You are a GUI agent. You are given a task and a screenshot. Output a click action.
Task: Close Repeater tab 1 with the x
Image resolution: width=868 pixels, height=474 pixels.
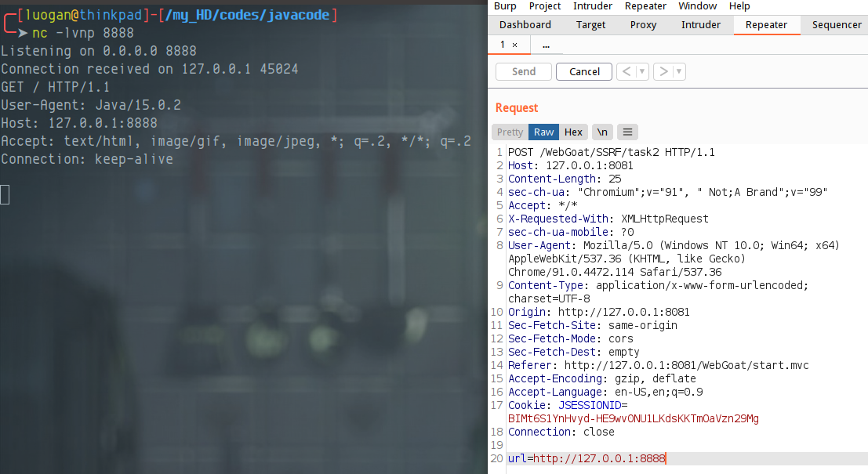(515, 45)
